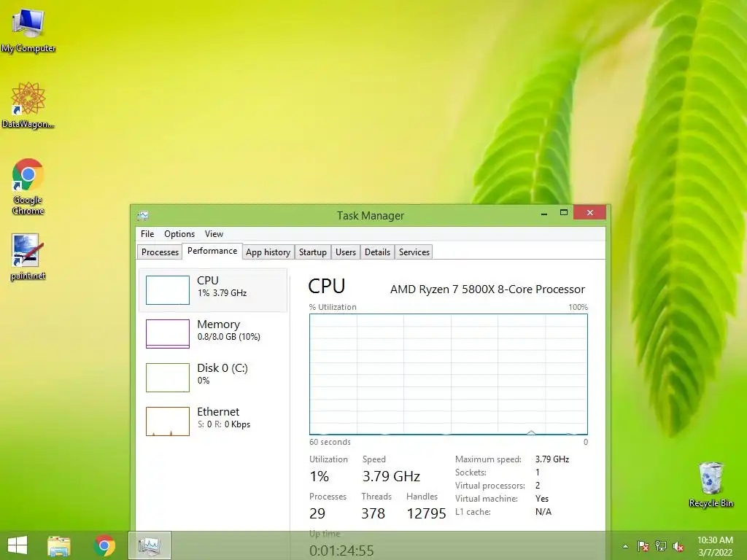
Task: Open Action Center flag icon
Action: coord(643,546)
